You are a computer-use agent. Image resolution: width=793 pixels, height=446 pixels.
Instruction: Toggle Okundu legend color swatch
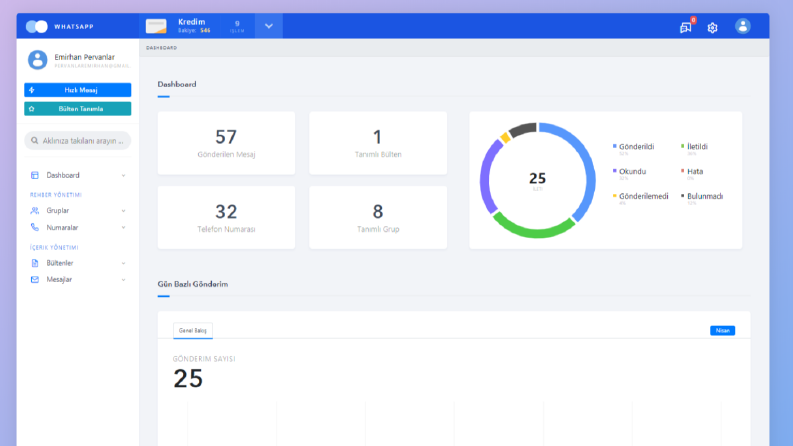[614, 171]
